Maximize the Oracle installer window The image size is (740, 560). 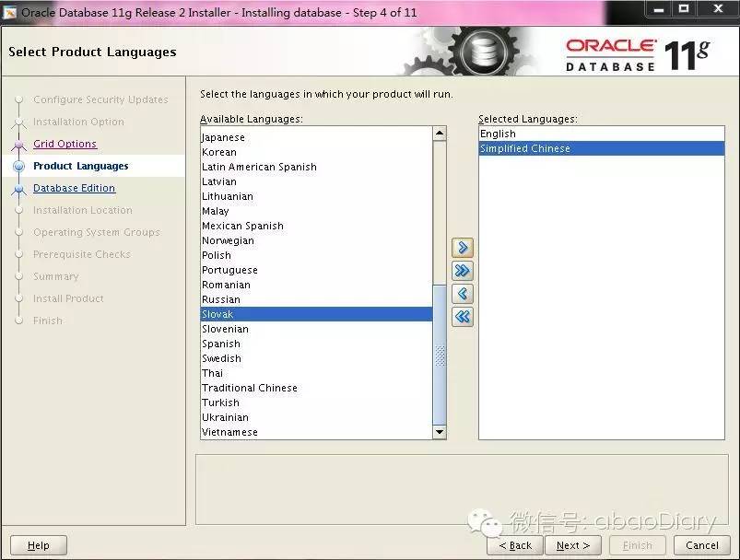tap(684, 9)
